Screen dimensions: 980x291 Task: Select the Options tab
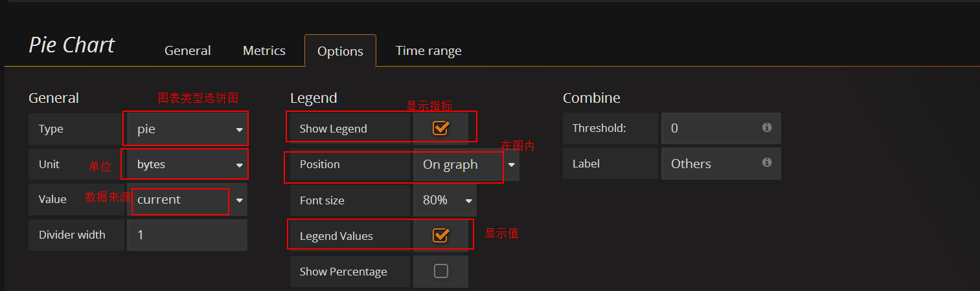click(340, 52)
